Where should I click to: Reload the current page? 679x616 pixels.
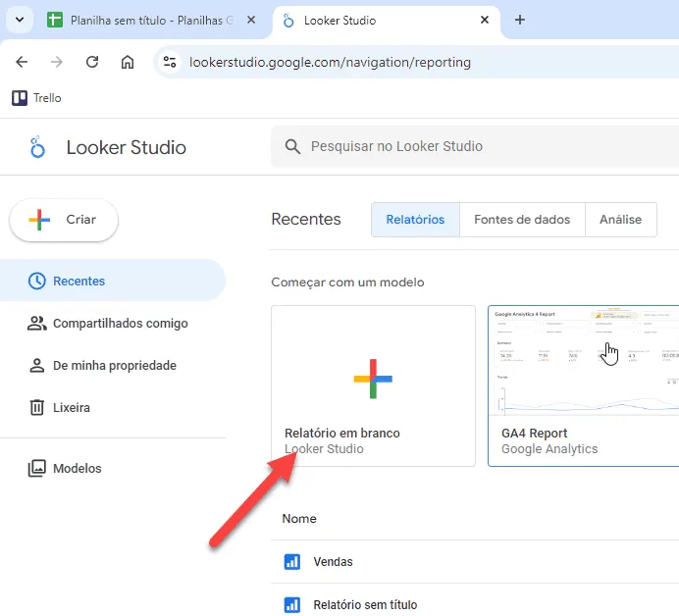[x=92, y=63]
